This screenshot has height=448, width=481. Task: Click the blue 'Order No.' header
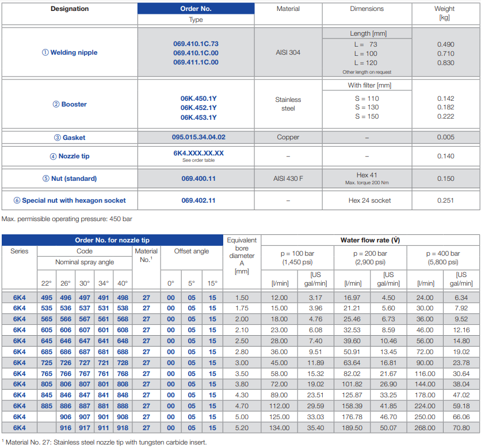click(196, 9)
